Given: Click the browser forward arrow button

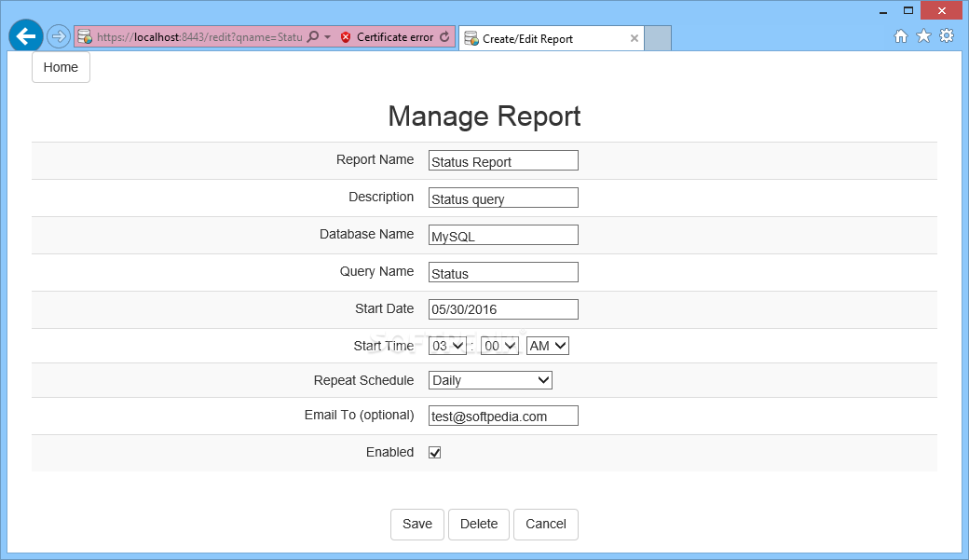Looking at the screenshot, I should click(x=58, y=36).
